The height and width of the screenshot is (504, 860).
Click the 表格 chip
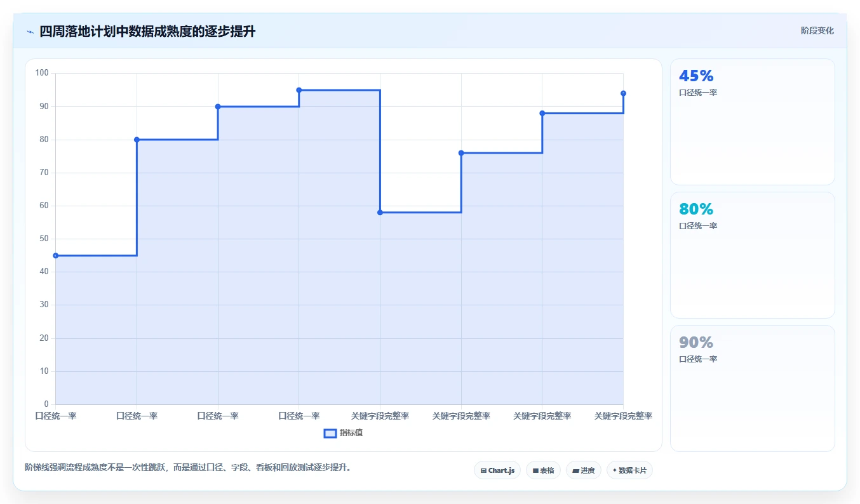(543, 470)
